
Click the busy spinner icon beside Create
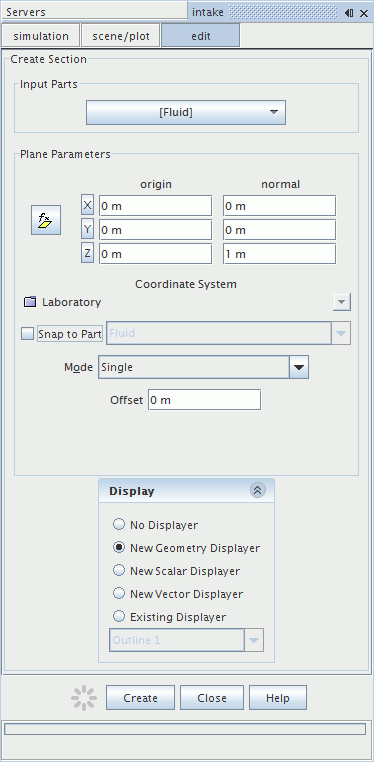point(84,698)
